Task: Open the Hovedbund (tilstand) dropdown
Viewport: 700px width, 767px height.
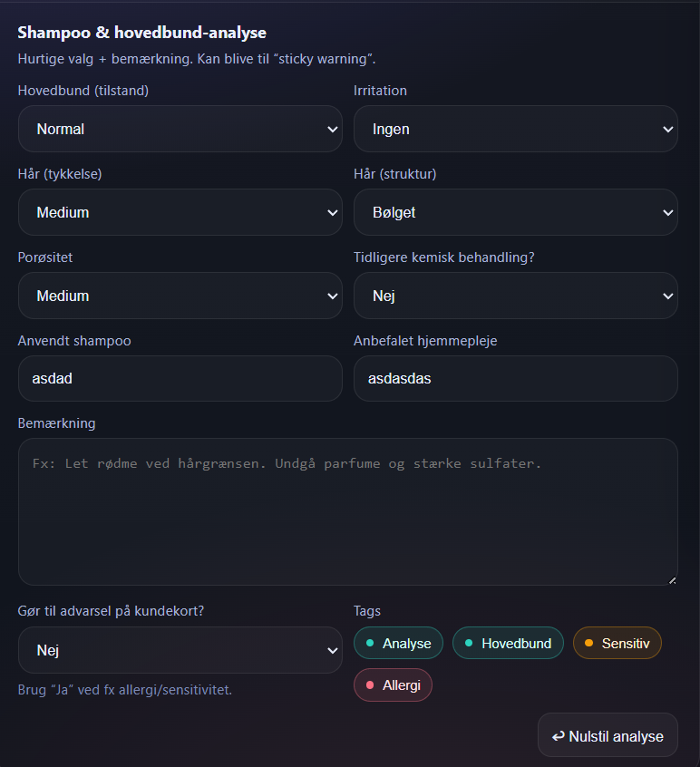Action: tap(180, 129)
